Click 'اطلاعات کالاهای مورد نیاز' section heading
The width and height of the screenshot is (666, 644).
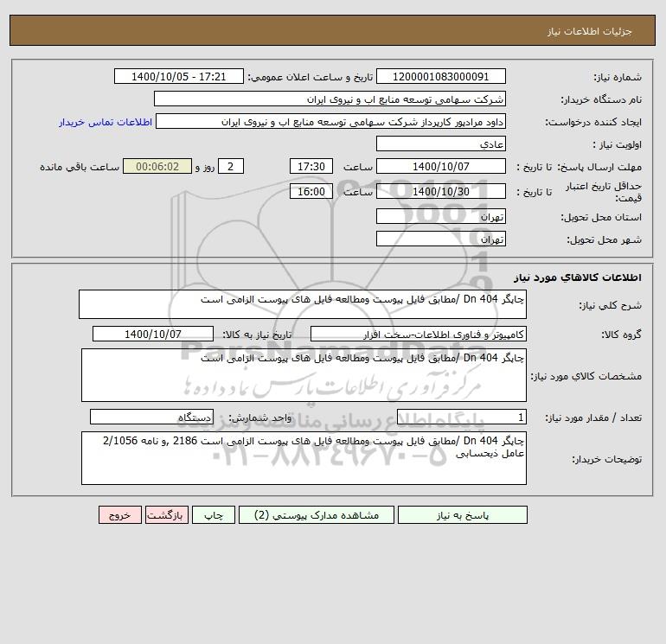click(578, 277)
